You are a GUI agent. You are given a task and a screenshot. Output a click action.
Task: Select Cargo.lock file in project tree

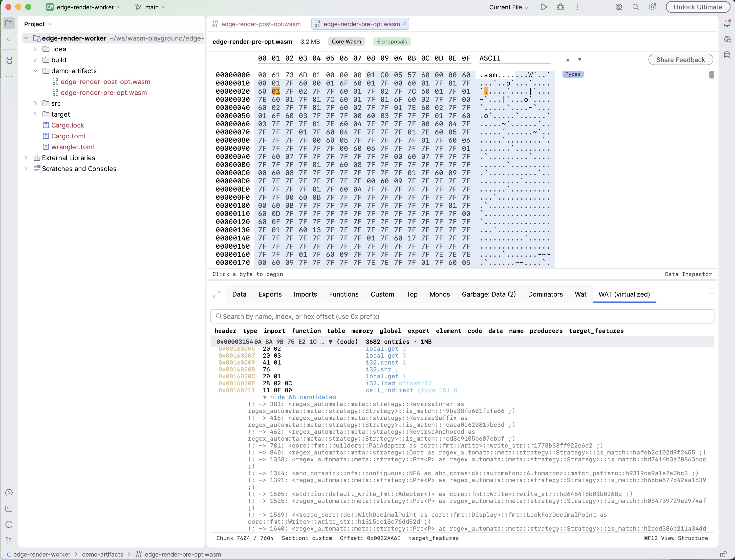click(68, 125)
